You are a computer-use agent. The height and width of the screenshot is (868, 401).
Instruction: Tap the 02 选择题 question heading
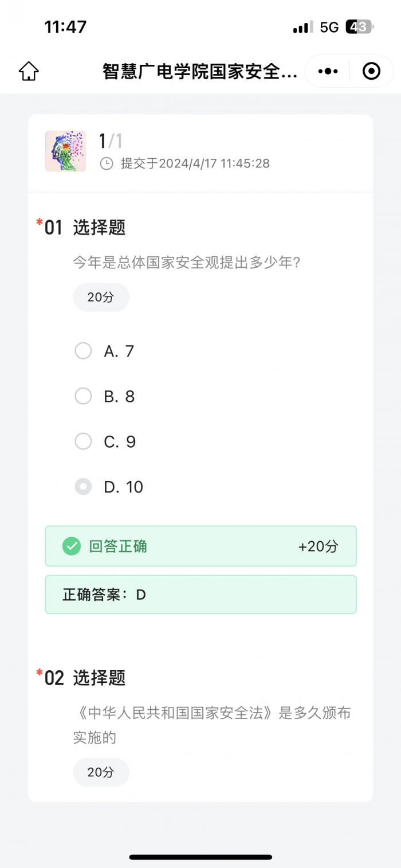(85, 678)
